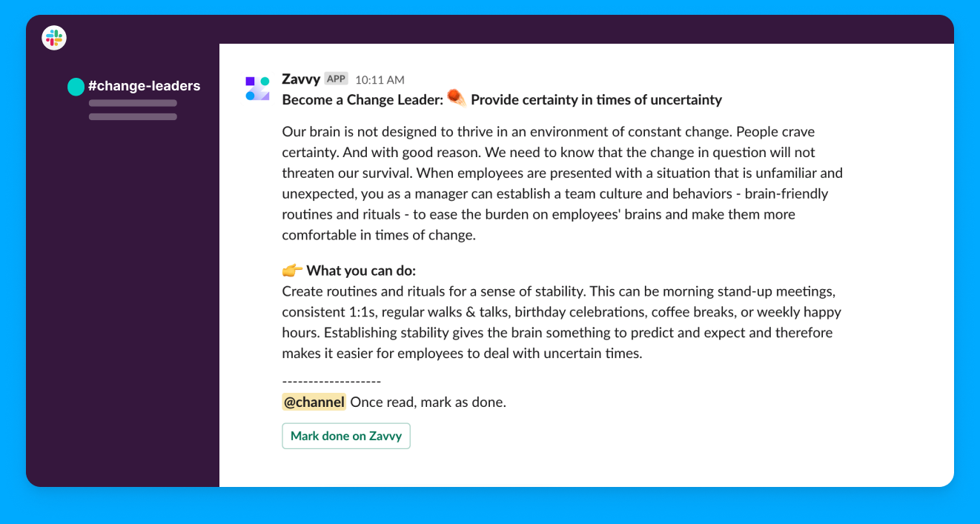
Task: Click the @channel mention
Action: [314, 402]
